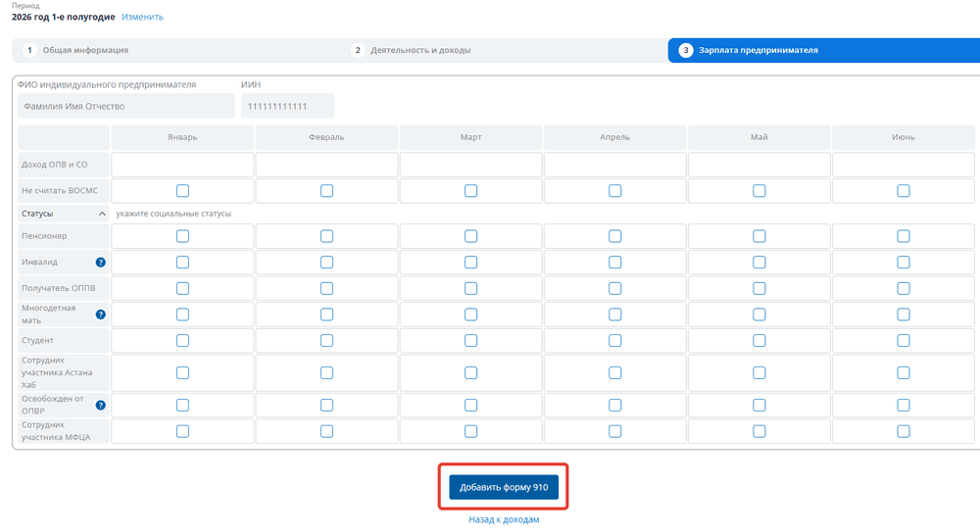
Task: Click the step 3 number circle
Action: click(x=686, y=50)
